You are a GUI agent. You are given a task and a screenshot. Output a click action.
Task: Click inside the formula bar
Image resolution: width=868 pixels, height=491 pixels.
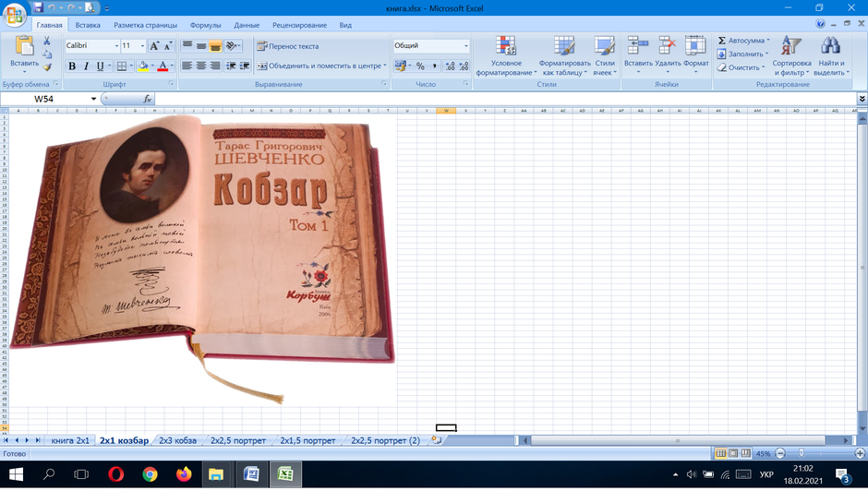[x=506, y=99]
